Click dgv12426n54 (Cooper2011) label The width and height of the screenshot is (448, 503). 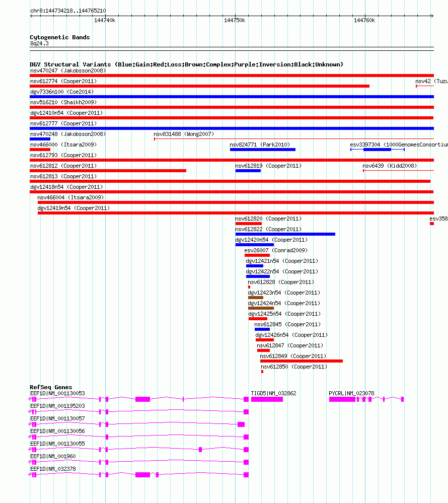291,335
